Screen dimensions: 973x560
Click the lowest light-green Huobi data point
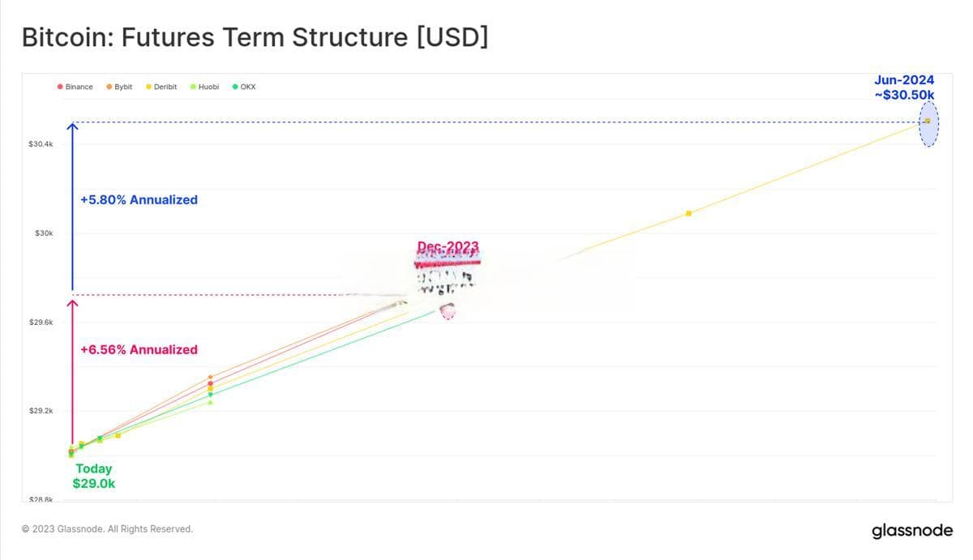210,402
